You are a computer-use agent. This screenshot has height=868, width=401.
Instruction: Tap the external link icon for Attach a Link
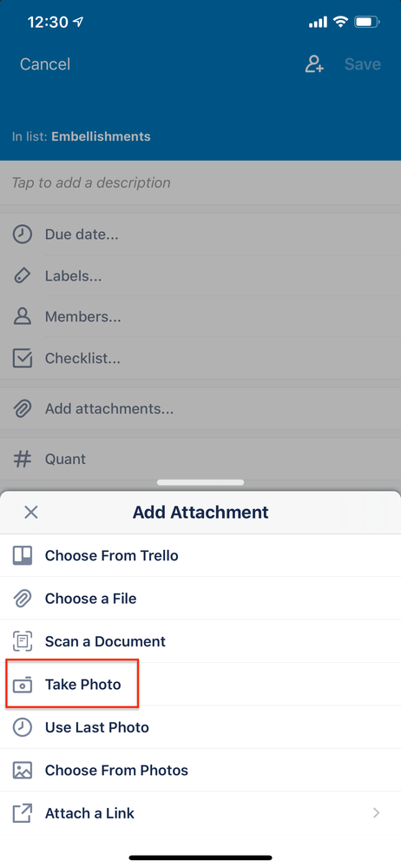point(22,813)
